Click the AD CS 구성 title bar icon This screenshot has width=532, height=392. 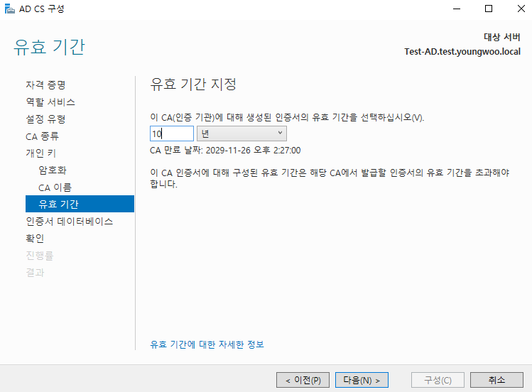coord(9,9)
